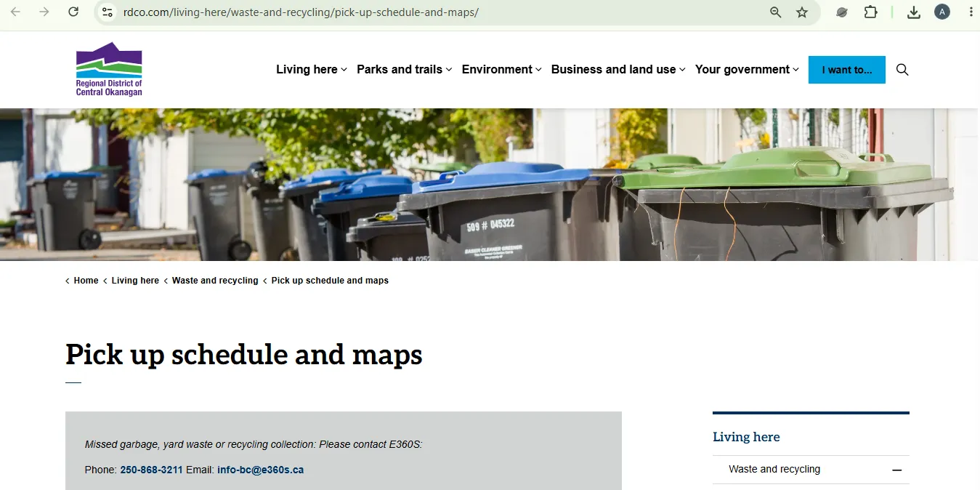Open Waste and recycling in the sidebar
This screenshot has width=980, height=490.
coord(774,470)
